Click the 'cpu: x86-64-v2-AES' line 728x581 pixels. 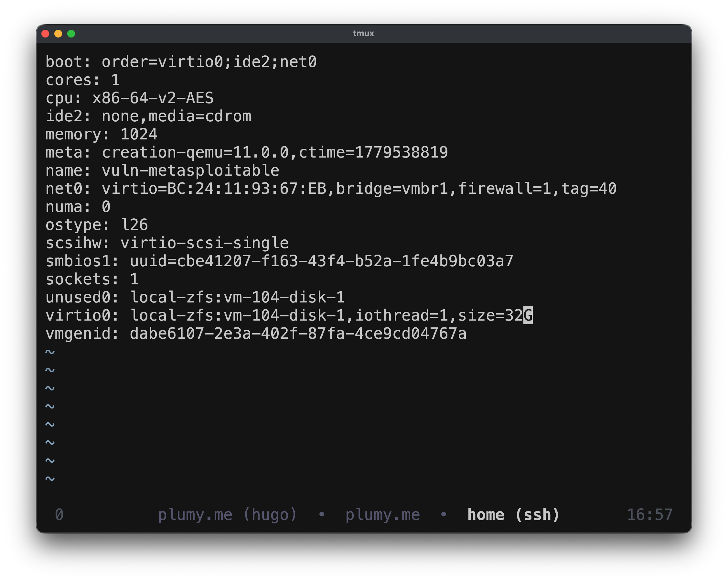click(130, 98)
